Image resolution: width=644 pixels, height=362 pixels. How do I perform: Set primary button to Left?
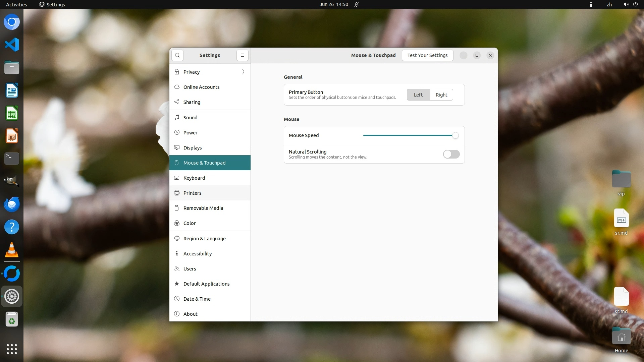[x=418, y=95]
